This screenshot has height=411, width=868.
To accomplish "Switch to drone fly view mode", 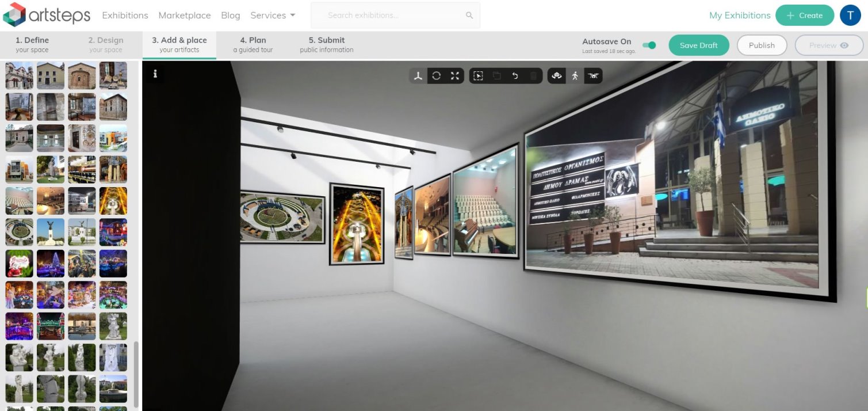I will pos(593,76).
